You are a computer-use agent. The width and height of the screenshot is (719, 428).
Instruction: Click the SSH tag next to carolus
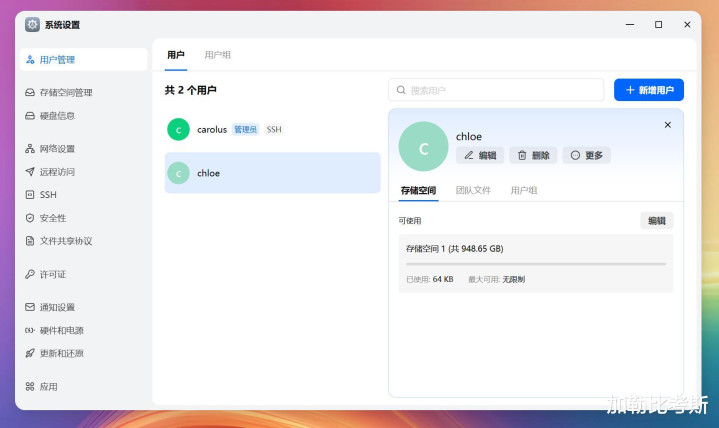274,129
